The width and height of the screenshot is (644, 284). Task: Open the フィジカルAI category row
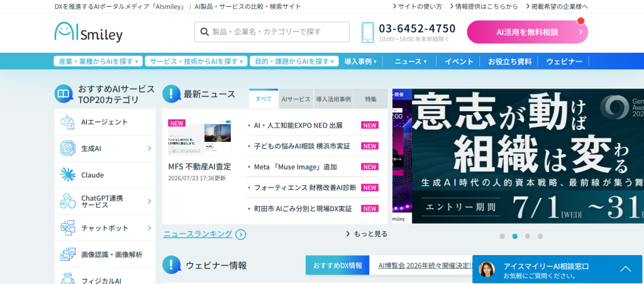(x=105, y=276)
